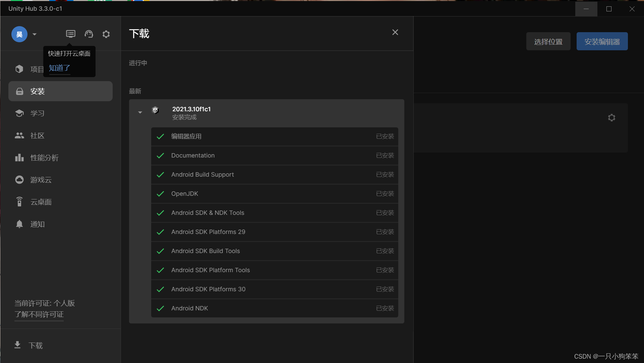644x363 pixels.
Task: Click checkmark beside Android SDK Platform Tools
Action: point(160,270)
